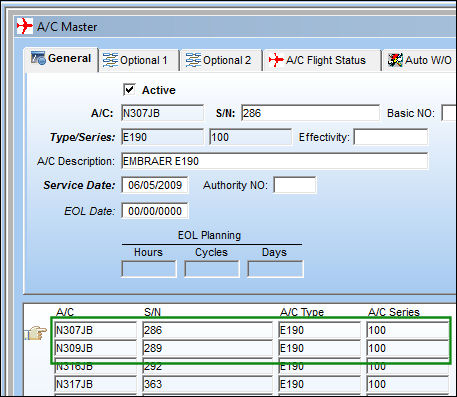Click the EOL Planning Days field
The image size is (457, 397).
coord(275,269)
